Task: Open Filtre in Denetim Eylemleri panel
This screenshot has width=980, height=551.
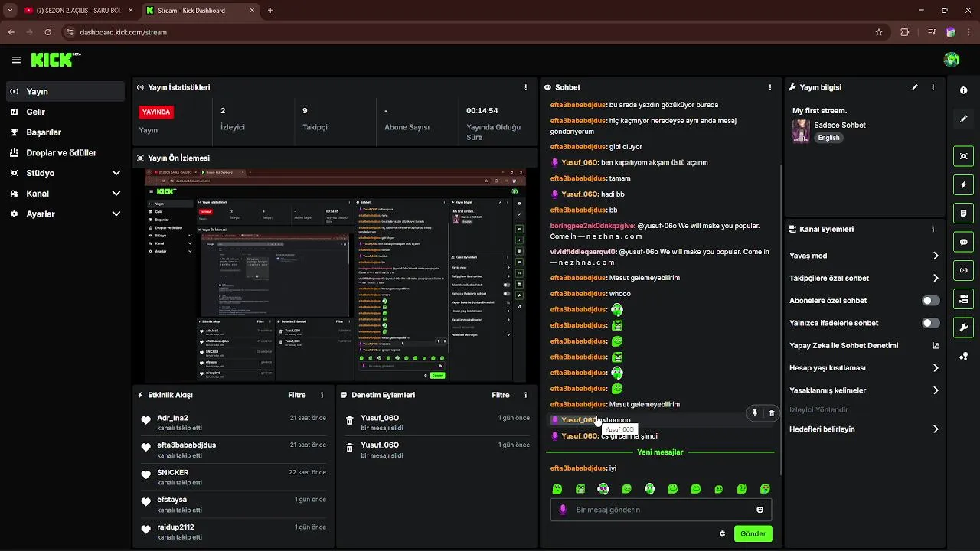Action: point(501,395)
